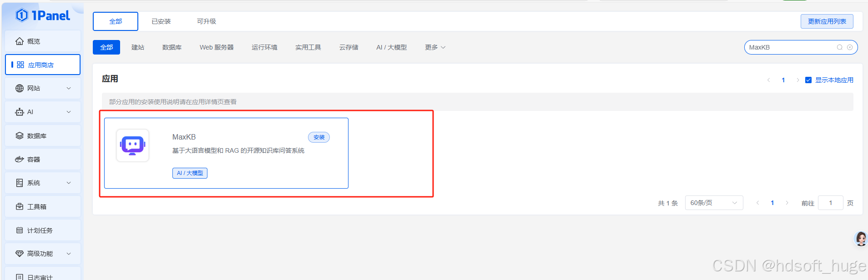Select the 应用商店 grid icon
Screen dimensions: 868x280
pyautogui.click(x=20, y=65)
